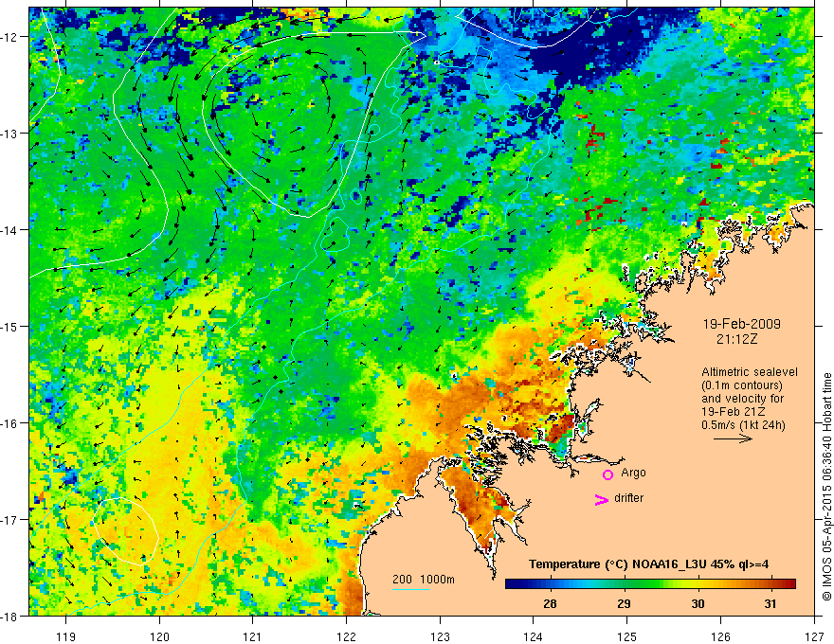This screenshot has height=644, width=834.
Task: Click the '(0.1m contours)' text
Action: coord(742,385)
